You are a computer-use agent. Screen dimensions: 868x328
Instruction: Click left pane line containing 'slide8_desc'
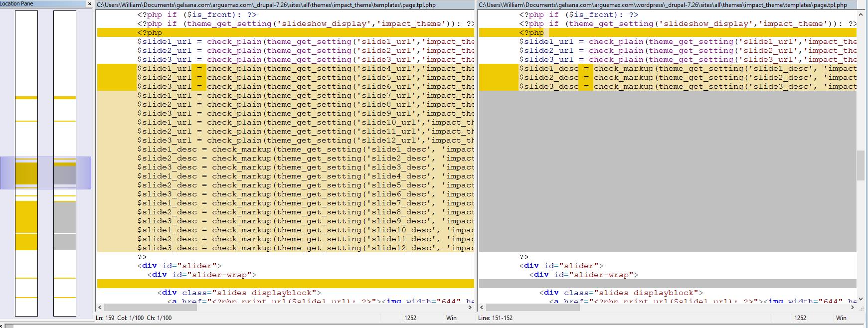coord(286,212)
